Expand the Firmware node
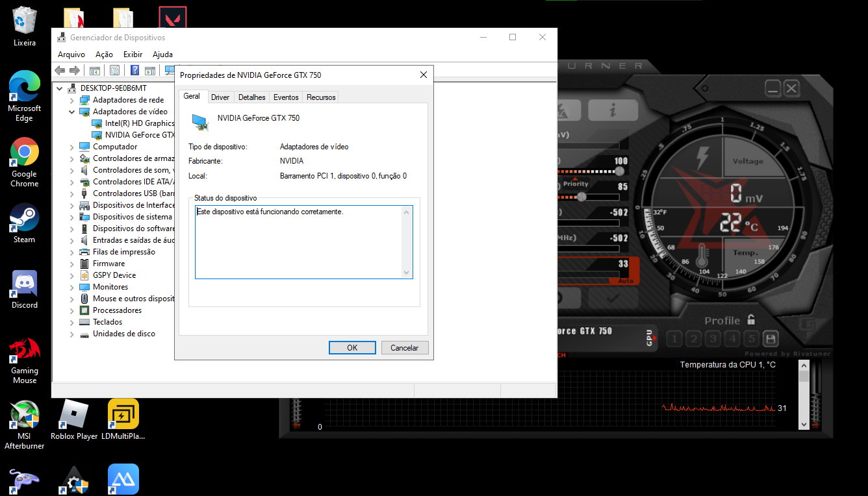Viewport: 868px width, 496px height. 72,264
